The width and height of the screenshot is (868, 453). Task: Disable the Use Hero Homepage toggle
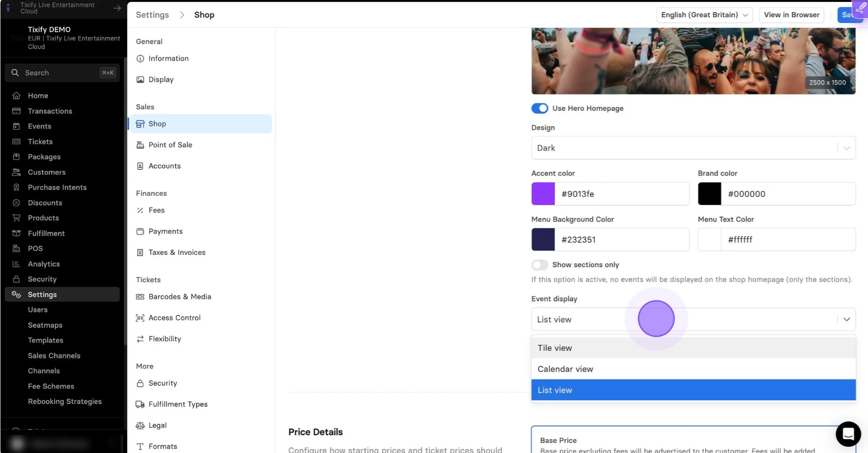tap(540, 108)
